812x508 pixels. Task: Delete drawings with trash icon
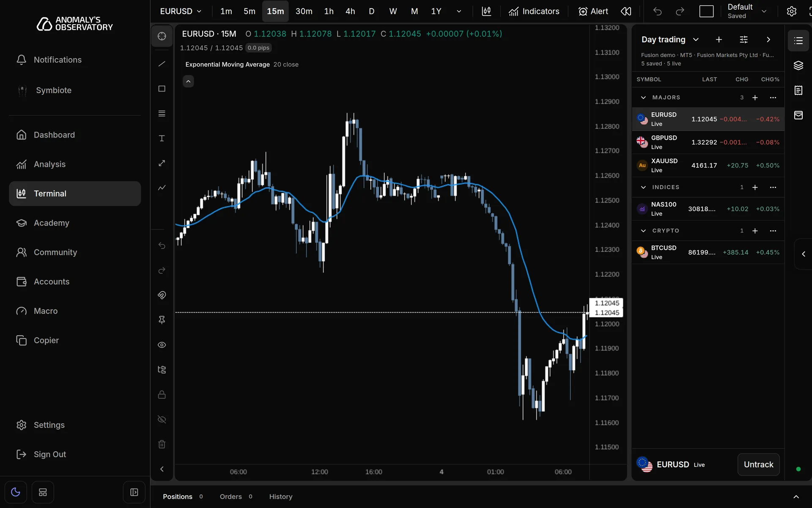(162, 444)
